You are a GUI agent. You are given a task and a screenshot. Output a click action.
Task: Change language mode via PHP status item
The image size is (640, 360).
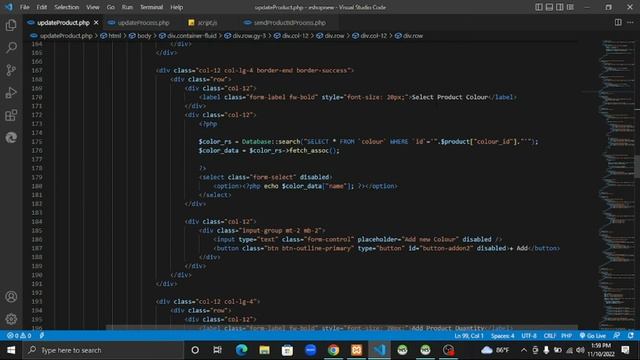(566, 336)
